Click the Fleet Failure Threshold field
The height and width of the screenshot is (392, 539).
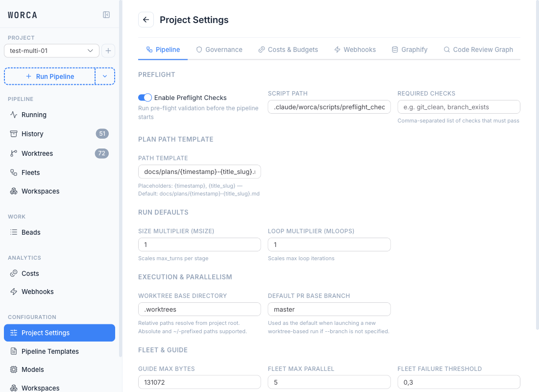pos(459,382)
